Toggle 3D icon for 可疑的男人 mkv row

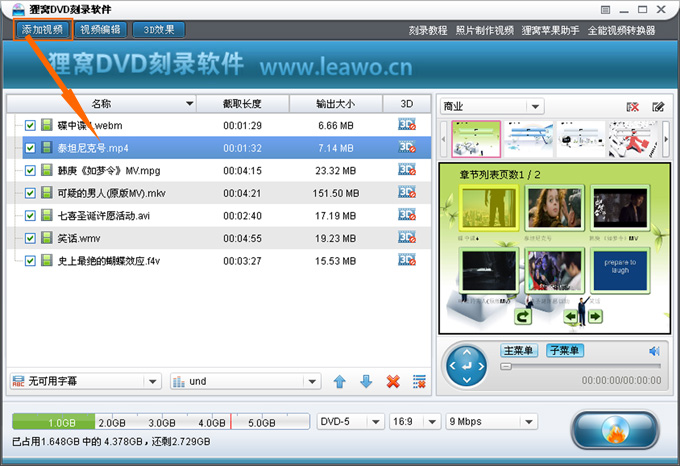(x=407, y=192)
